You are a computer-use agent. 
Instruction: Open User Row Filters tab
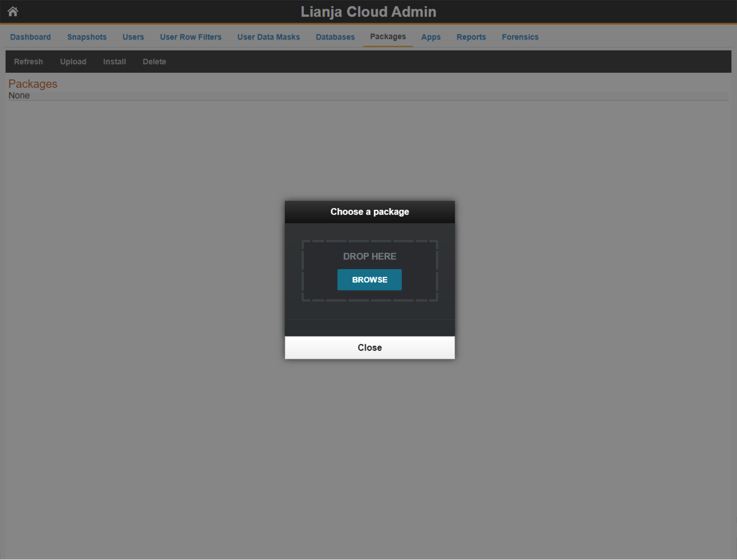[190, 37]
